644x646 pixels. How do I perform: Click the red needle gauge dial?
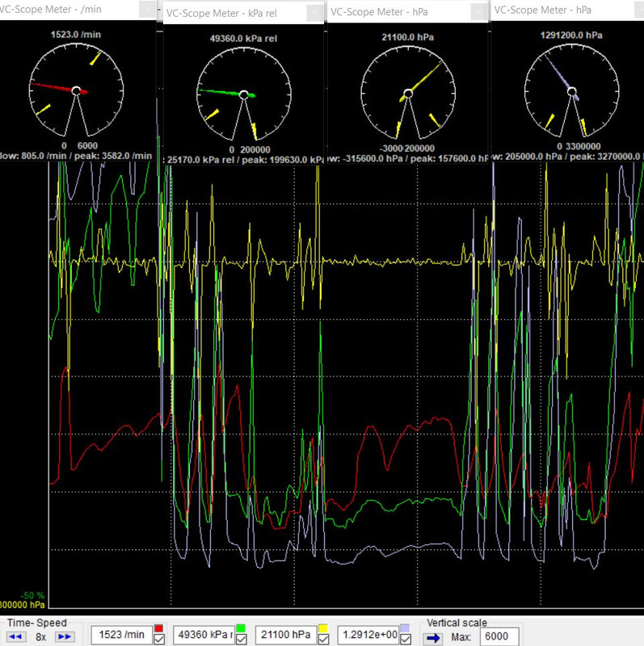tap(76, 90)
